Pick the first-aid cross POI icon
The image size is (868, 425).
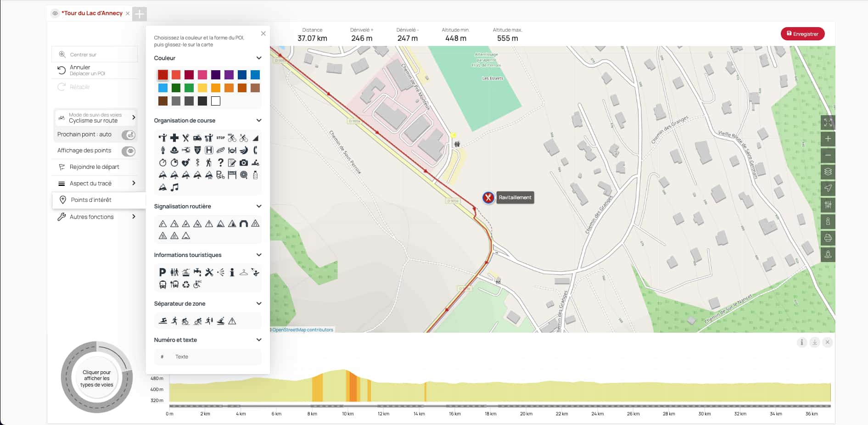174,138
